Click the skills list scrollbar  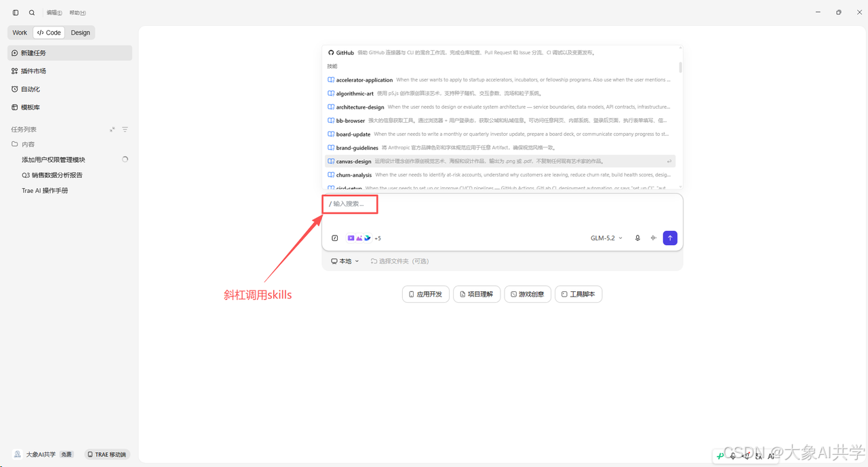point(680,67)
